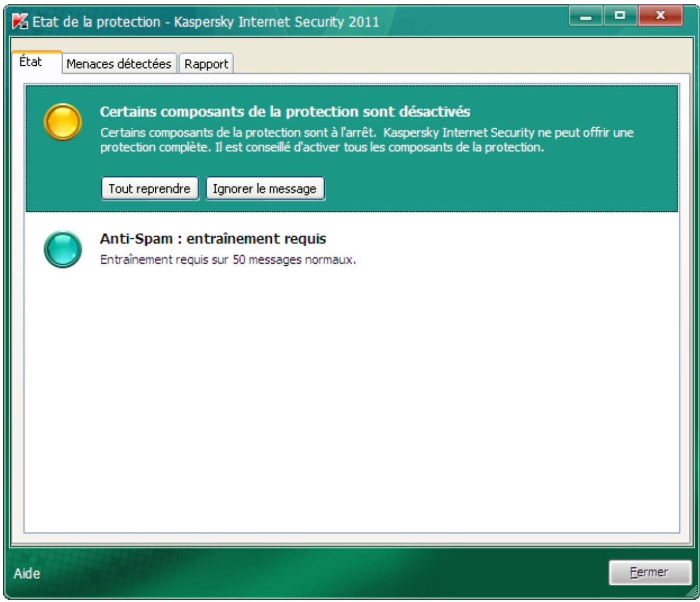Click the yellow warning status indicator

(x=63, y=122)
